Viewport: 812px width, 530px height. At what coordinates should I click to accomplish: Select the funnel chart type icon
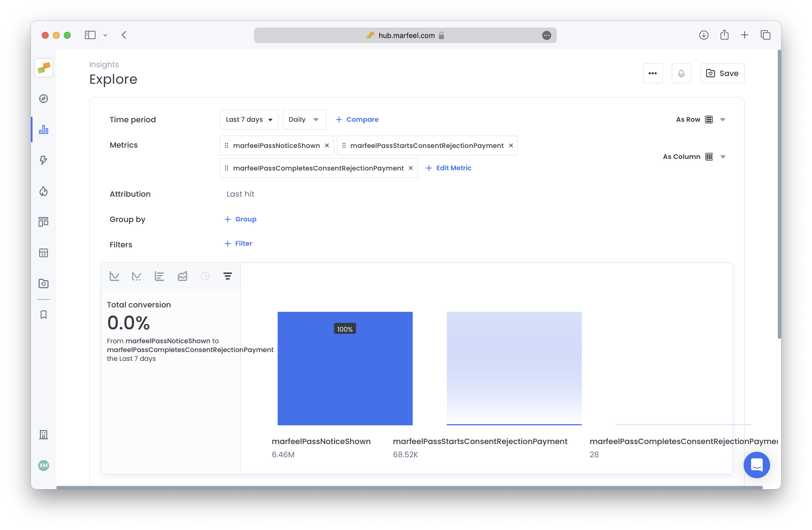pos(228,276)
